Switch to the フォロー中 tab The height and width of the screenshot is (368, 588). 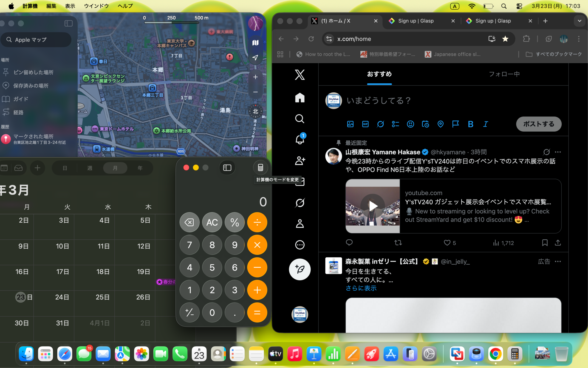[x=504, y=74]
